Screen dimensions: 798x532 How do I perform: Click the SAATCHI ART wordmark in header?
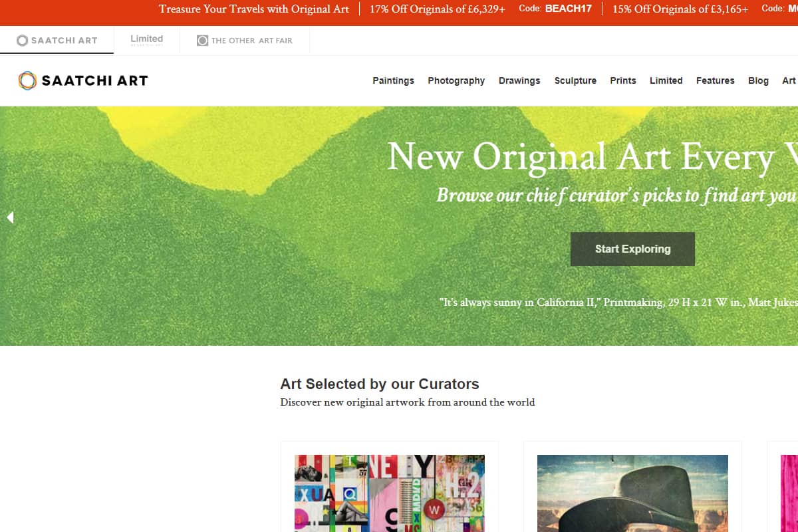[x=94, y=80]
